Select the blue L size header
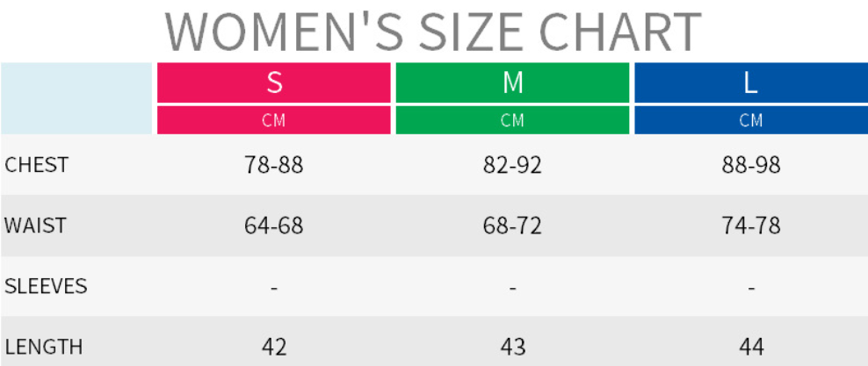The image size is (868, 366). tap(750, 83)
